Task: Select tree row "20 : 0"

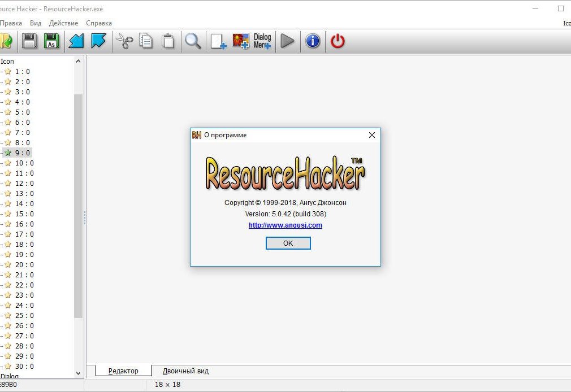Action: pyautogui.click(x=24, y=265)
